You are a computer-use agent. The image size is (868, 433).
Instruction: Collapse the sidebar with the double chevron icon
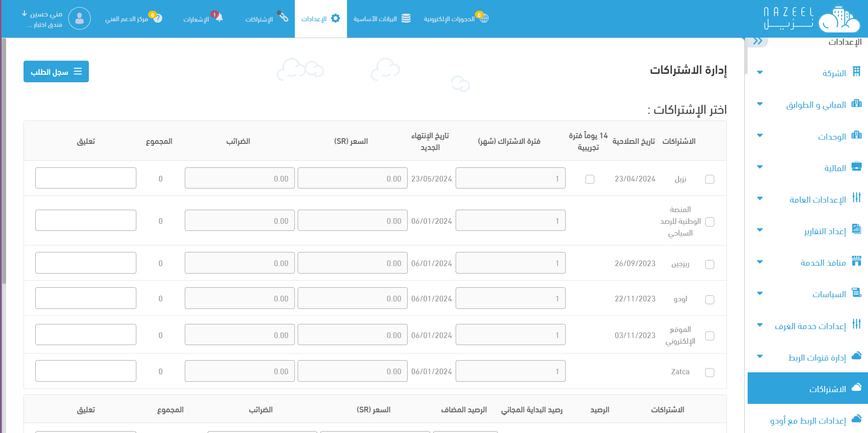758,41
